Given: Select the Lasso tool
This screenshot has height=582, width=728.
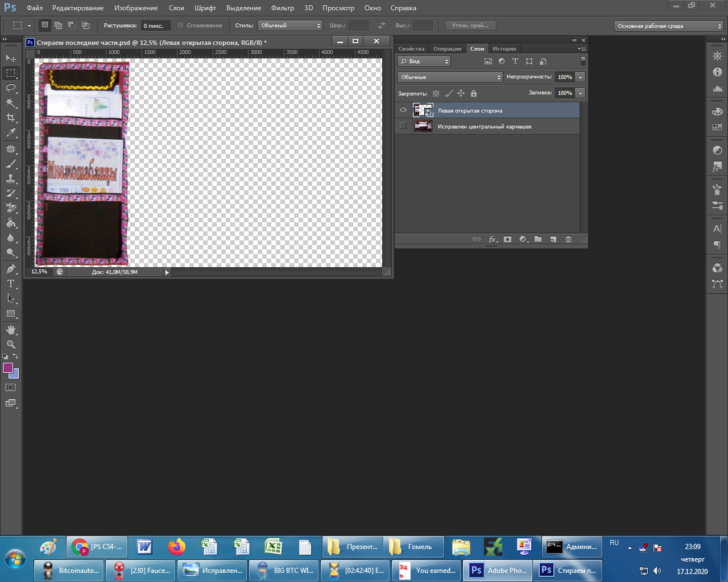Looking at the screenshot, I should click(x=11, y=88).
